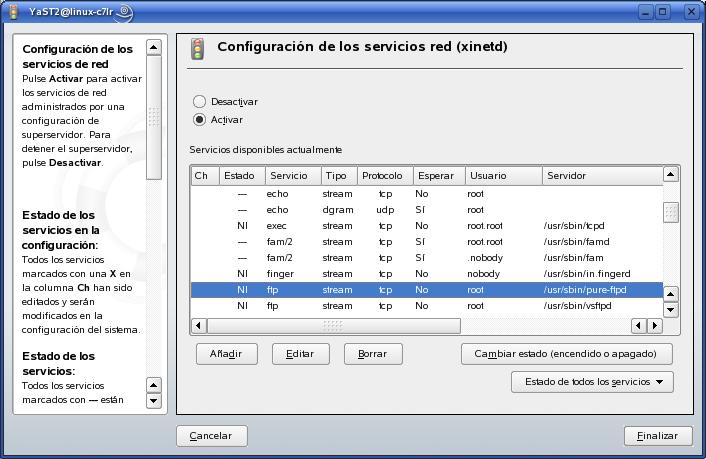Sort by the Tipo column header

coord(339,176)
